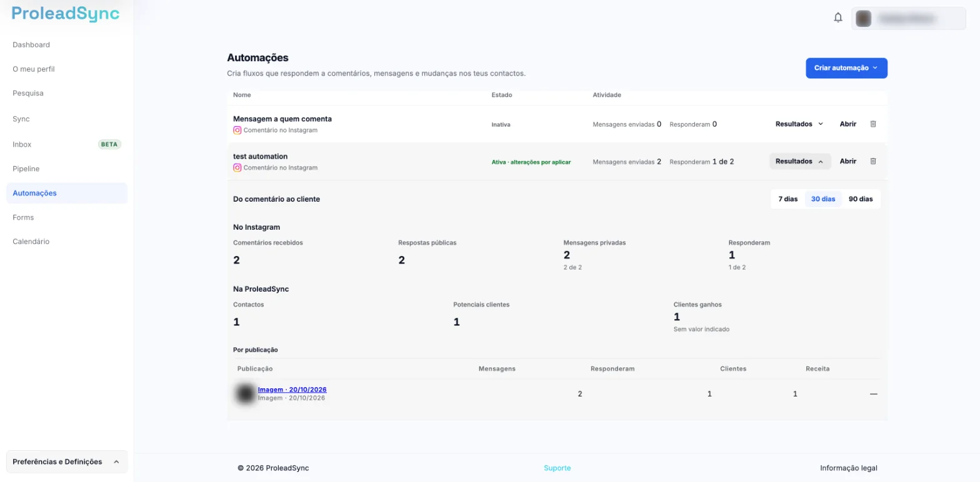Click Instagram icon under "Mensagem a quem comenta"

click(237, 130)
